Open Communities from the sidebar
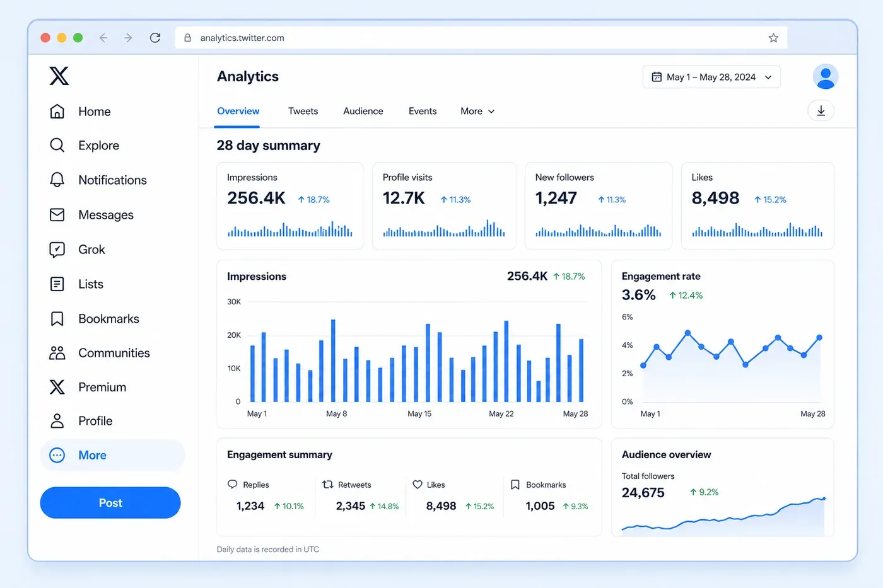Screen dimensions: 883x588 tap(100, 353)
